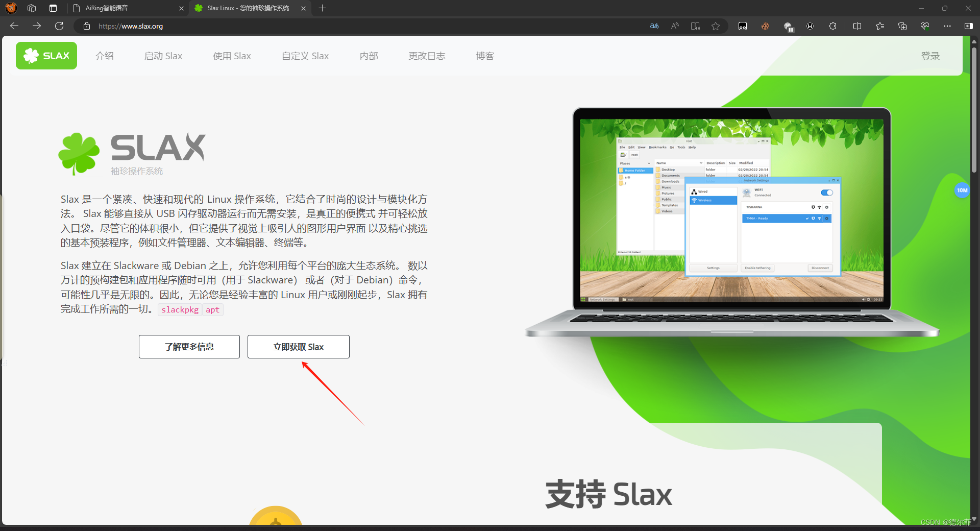
Task: Open the 介绍 menu item
Action: tap(105, 56)
